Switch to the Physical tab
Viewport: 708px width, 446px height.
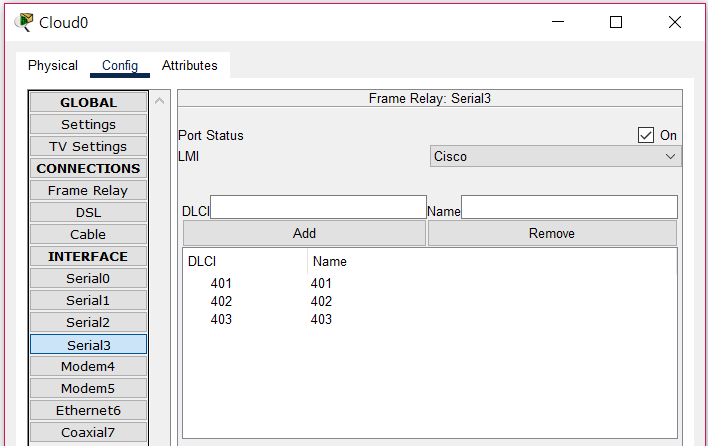point(53,65)
